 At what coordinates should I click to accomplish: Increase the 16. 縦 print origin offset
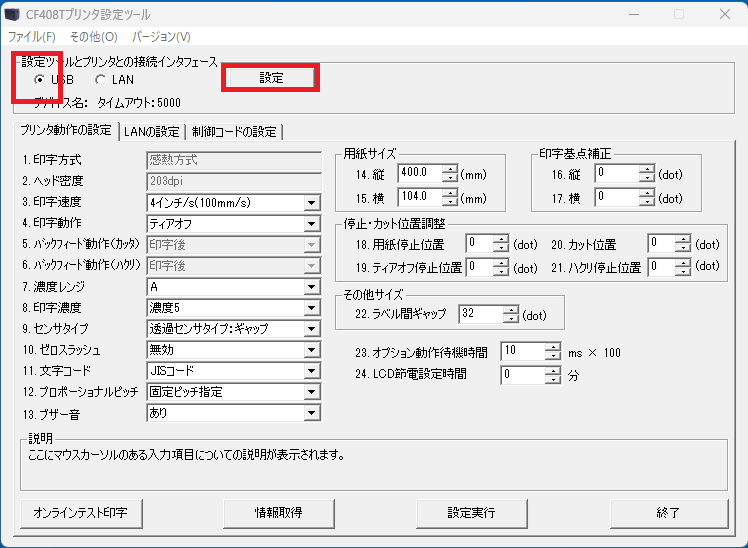point(647,169)
